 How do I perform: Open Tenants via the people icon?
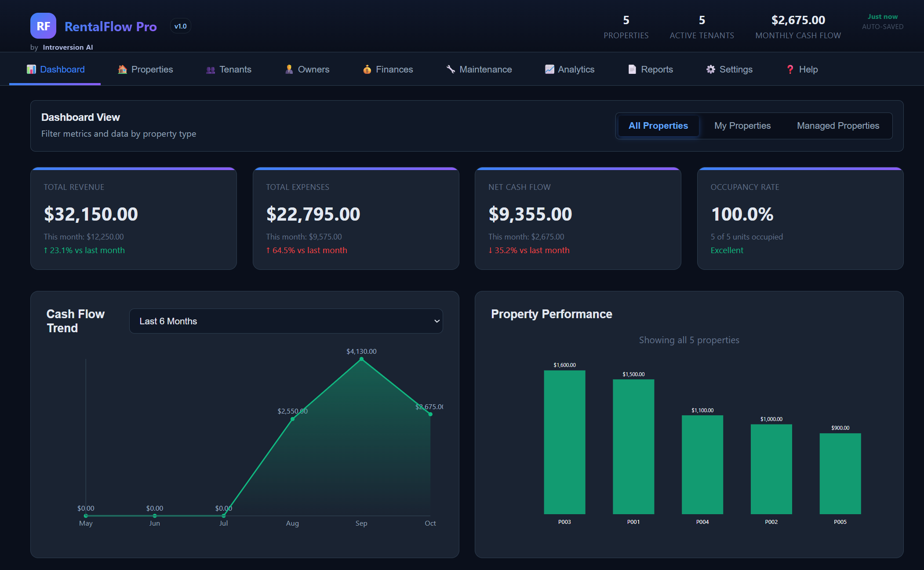coord(210,69)
